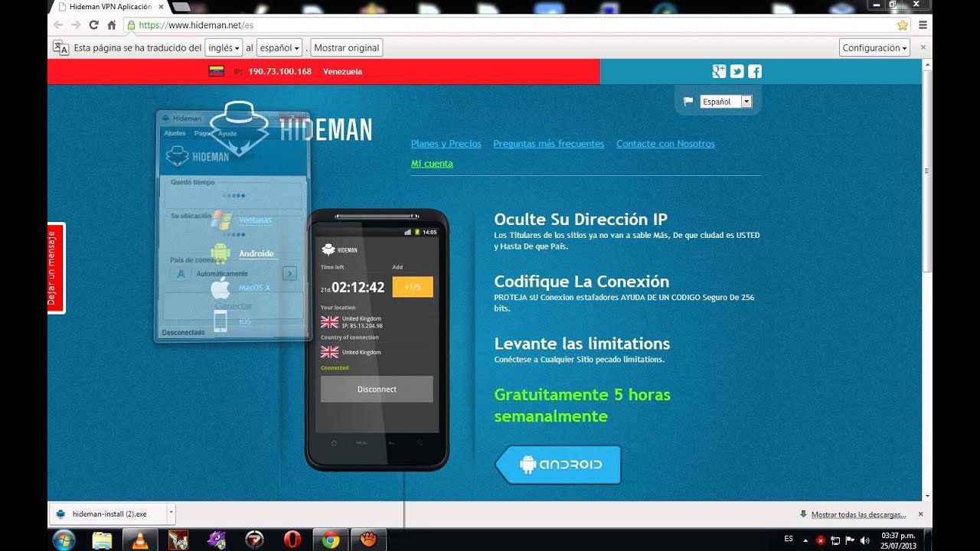Image resolution: width=980 pixels, height=551 pixels.
Task: Expand the hideman-install download options arrow
Action: (171, 514)
